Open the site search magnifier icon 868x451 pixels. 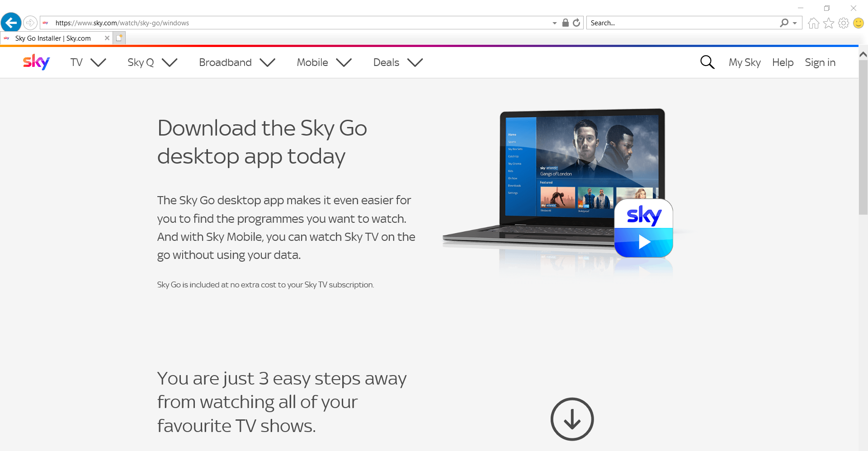[x=707, y=62]
